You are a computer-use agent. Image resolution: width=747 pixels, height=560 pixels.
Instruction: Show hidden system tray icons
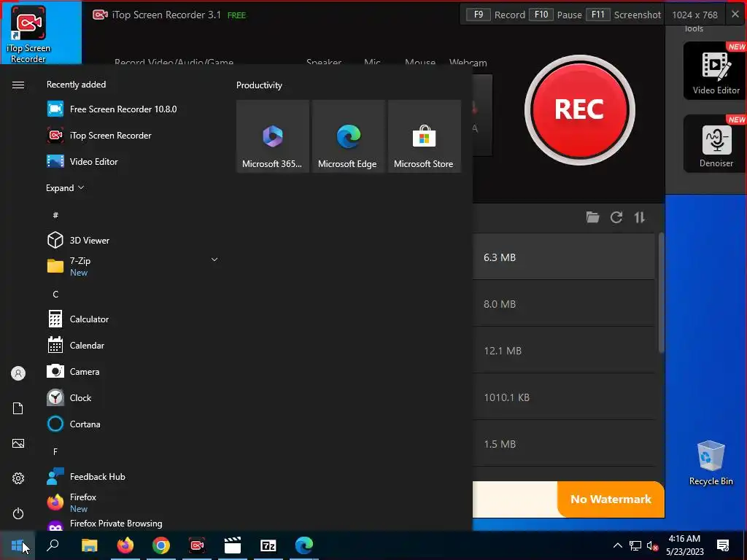click(617, 545)
